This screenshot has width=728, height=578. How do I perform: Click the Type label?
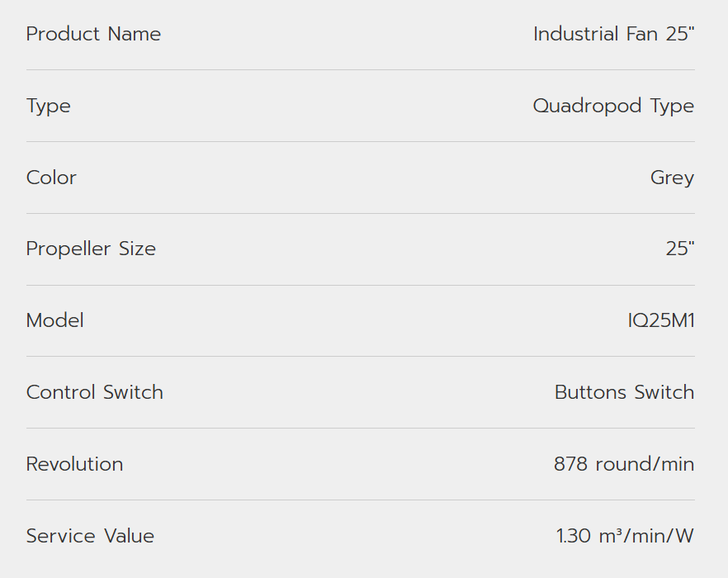coord(48,106)
